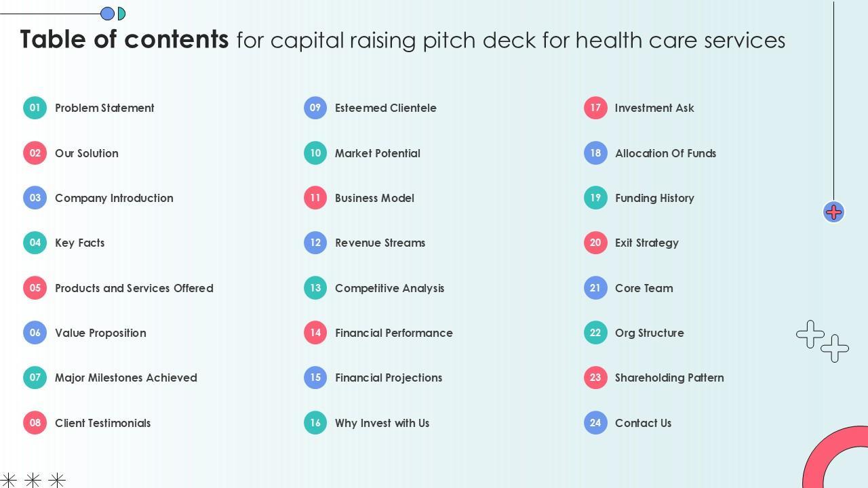Select Competitive Analysis entry
The width and height of the screenshot is (868, 488).
coord(389,288)
